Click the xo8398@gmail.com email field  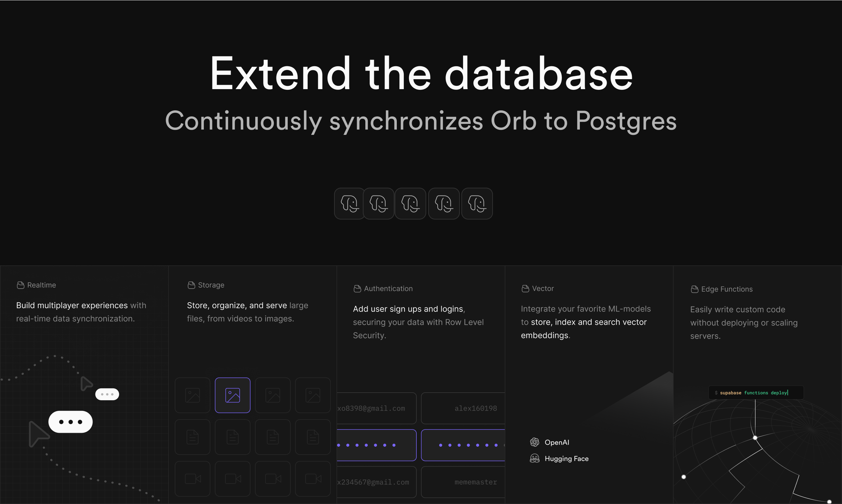tap(376, 408)
